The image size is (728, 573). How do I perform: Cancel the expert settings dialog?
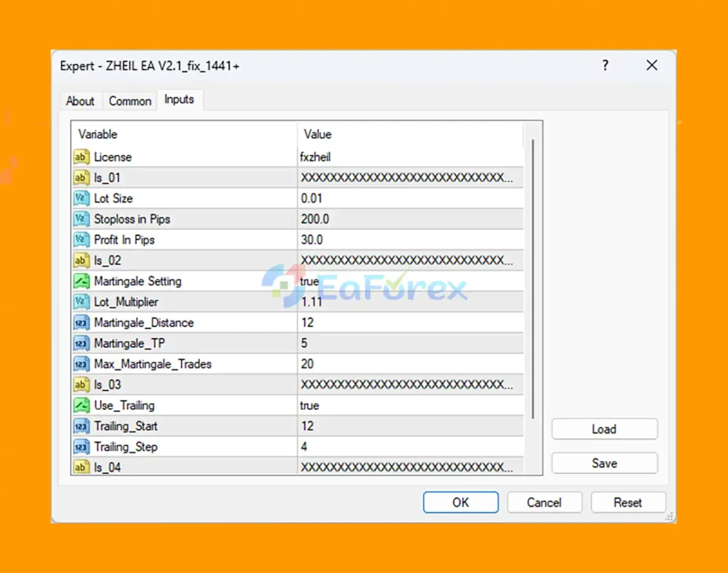click(544, 503)
